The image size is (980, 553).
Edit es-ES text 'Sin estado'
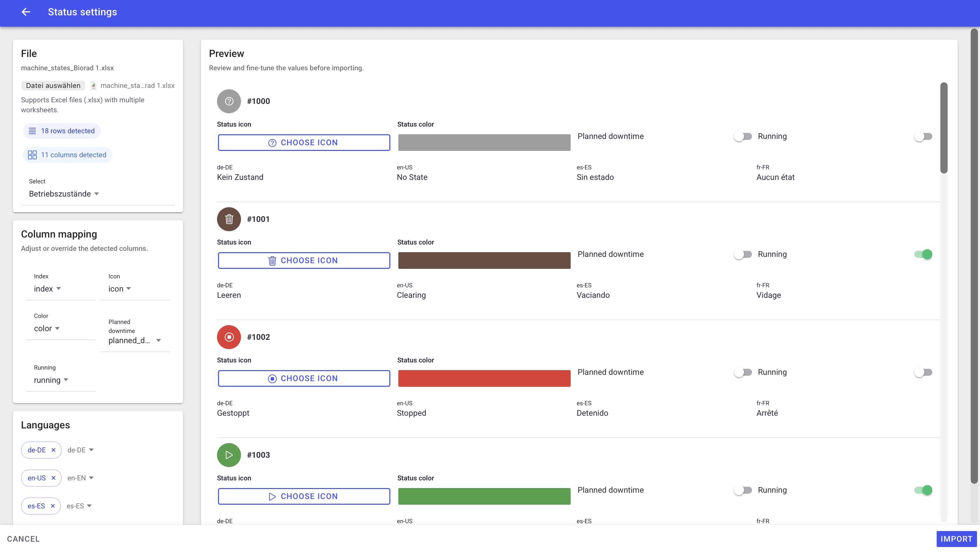click(595, 177)
